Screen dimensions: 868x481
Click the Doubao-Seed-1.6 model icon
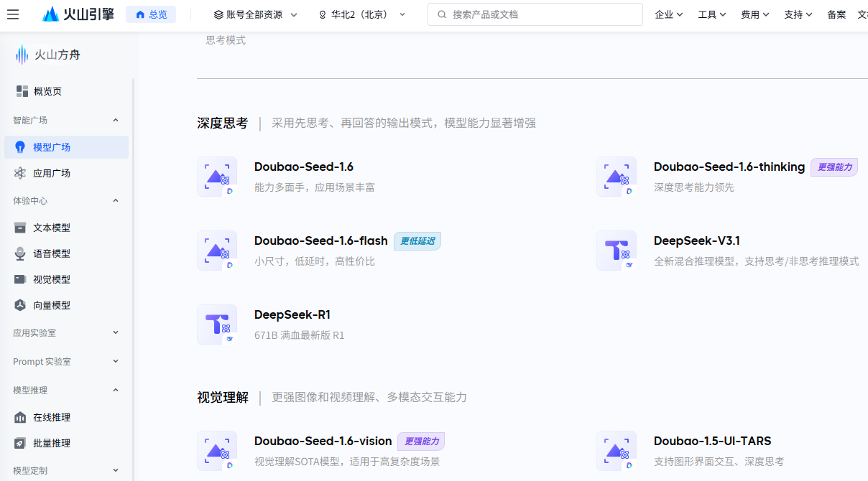point(217,177)
